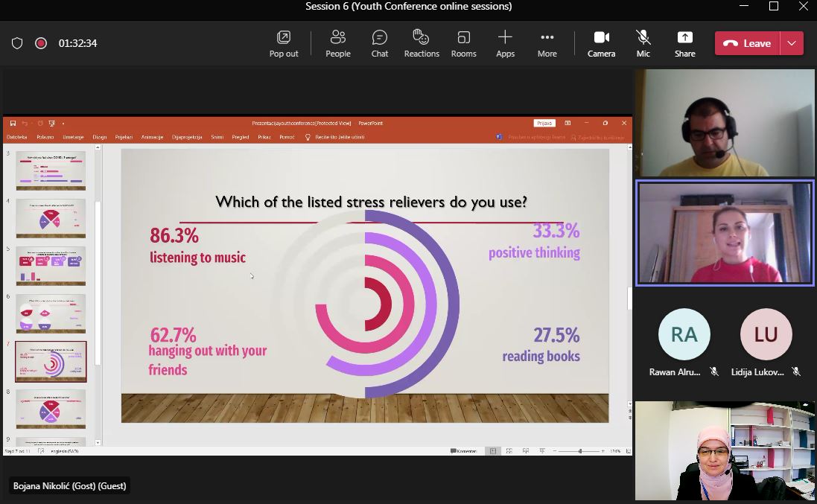Expand the Leave options dropdown arrow
The height and width of the screenshot is (504, 817).
click(791, 43)
